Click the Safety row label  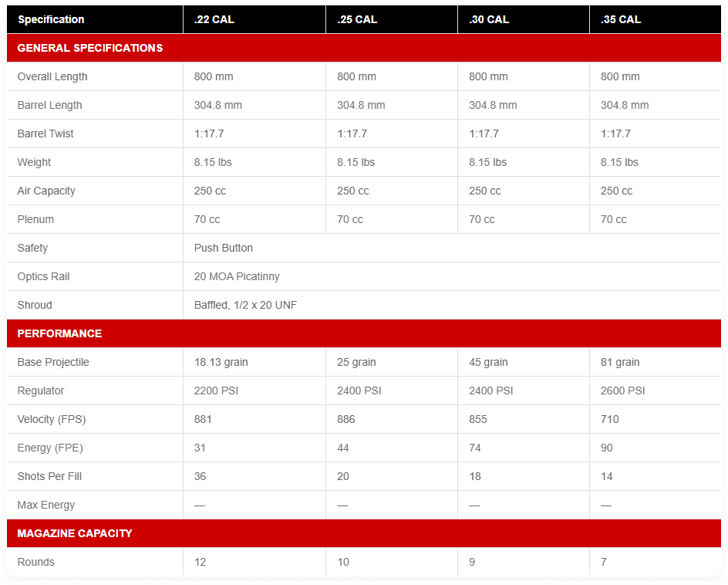tap(32, 249)
